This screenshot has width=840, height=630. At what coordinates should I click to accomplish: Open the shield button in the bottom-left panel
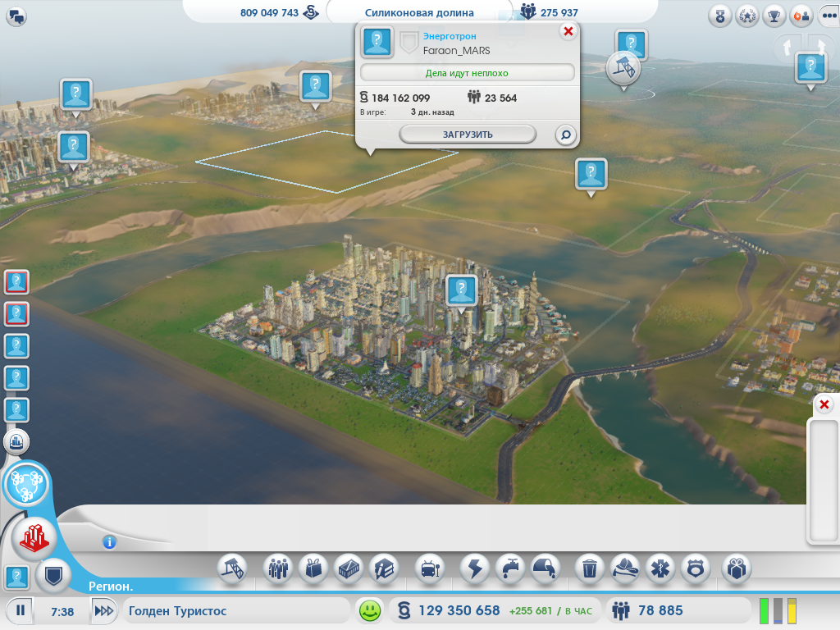53,577
